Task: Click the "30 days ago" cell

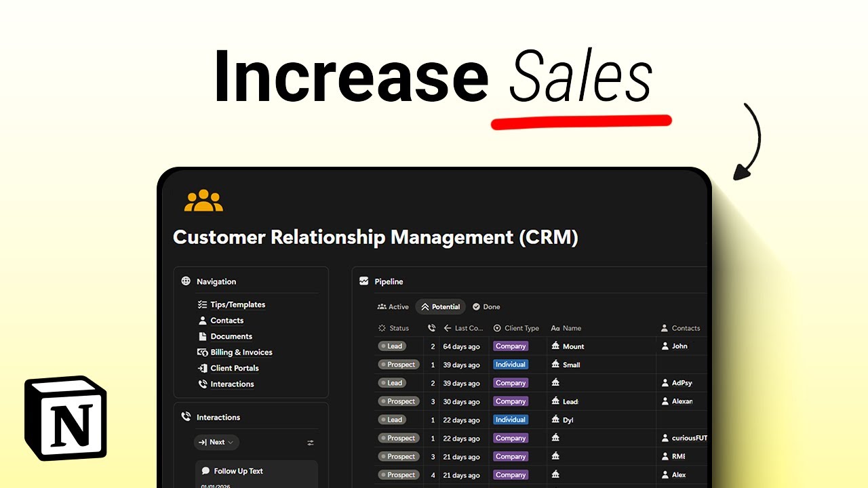Action: point(461,401)
